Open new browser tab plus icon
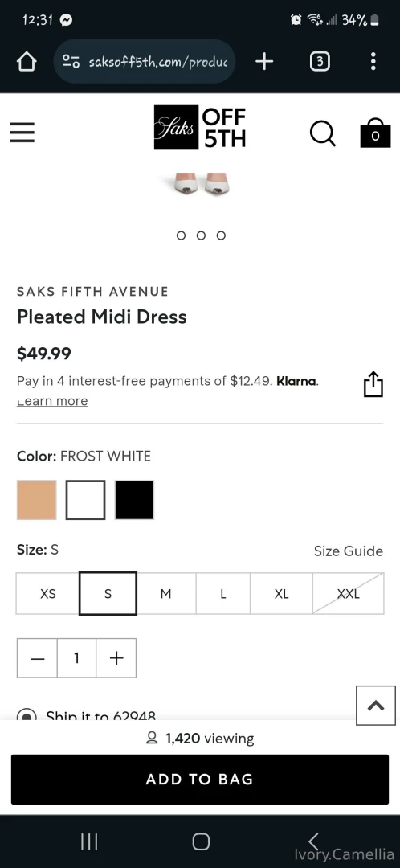Image resolution: width=400 pixels, height=868 pixels. 264,61
